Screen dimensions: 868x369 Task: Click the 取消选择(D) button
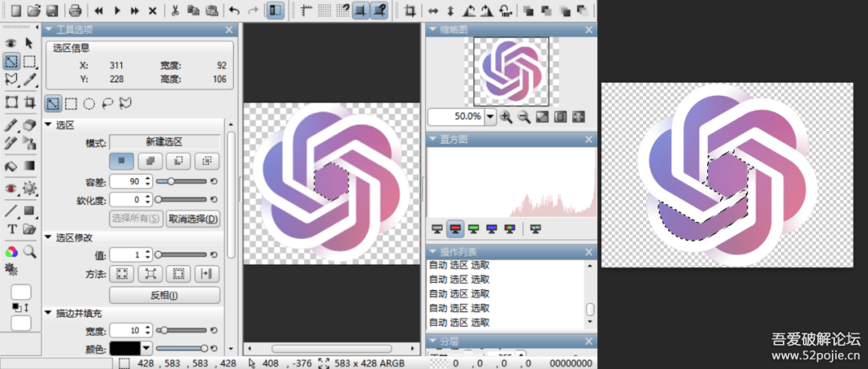pos(193,219)
